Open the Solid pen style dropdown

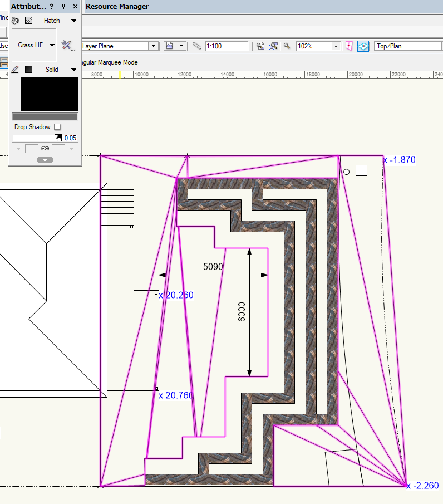coord(73,70)
